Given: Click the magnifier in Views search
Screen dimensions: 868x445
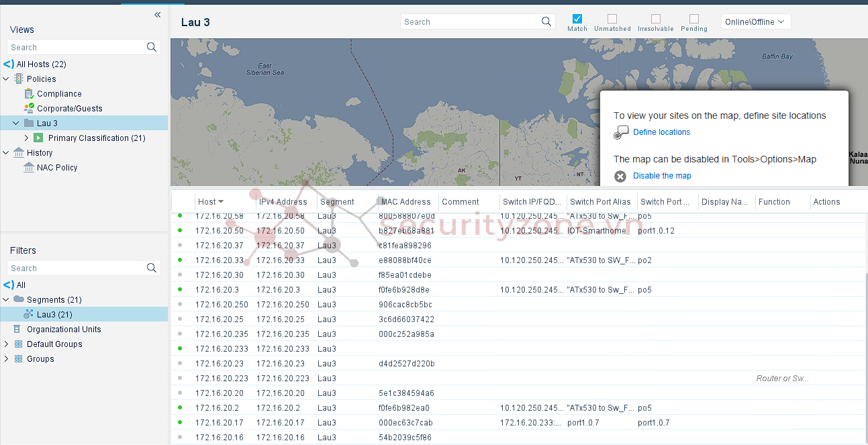Looking at the screenshot, I should 152,47.
